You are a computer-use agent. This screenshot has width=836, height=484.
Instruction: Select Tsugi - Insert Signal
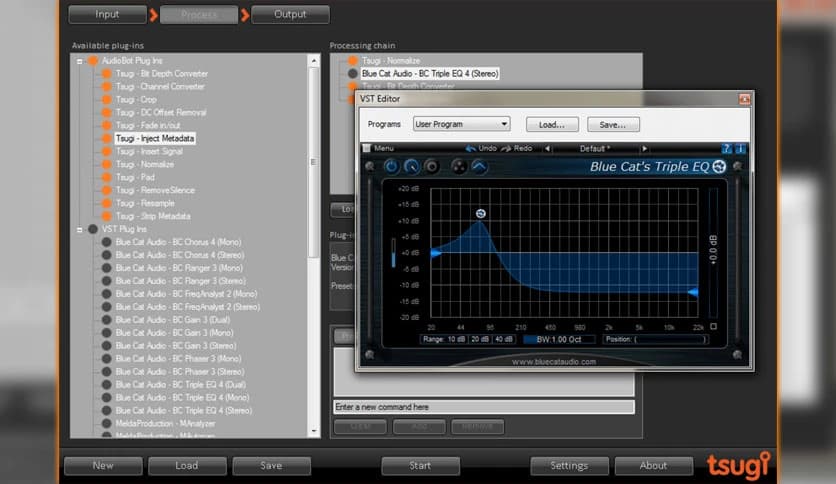(149, 151)
